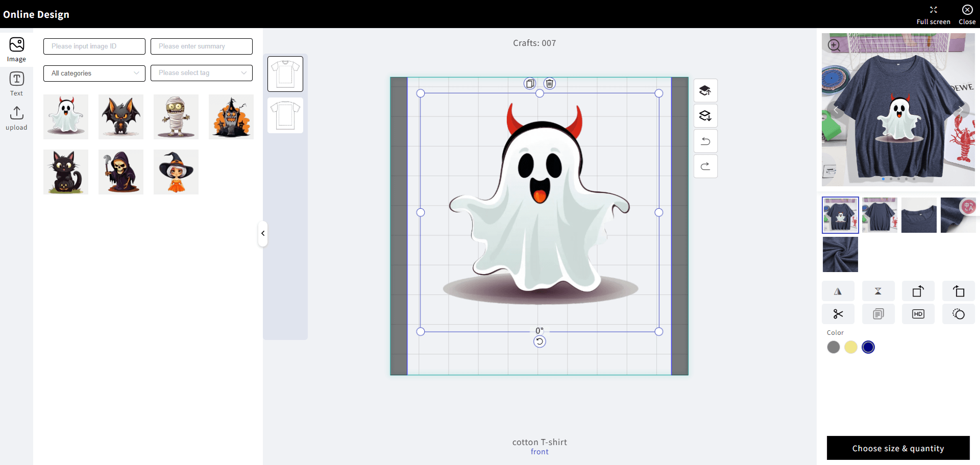The height and width of the screenshot is (465, 980).
Task: Click the scissors crop tool
Action: point(838,314)
